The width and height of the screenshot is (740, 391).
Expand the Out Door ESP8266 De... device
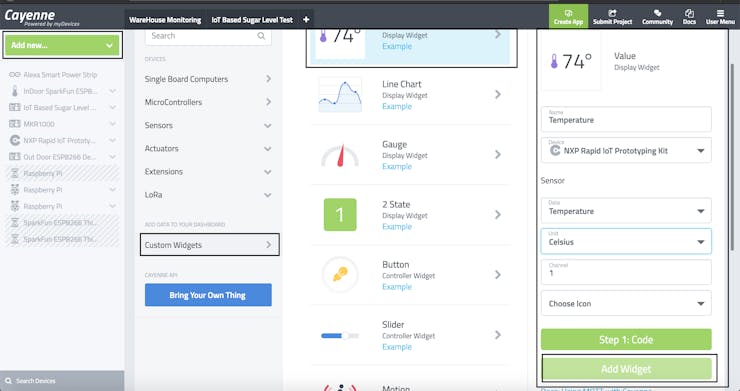click(112, 157)
